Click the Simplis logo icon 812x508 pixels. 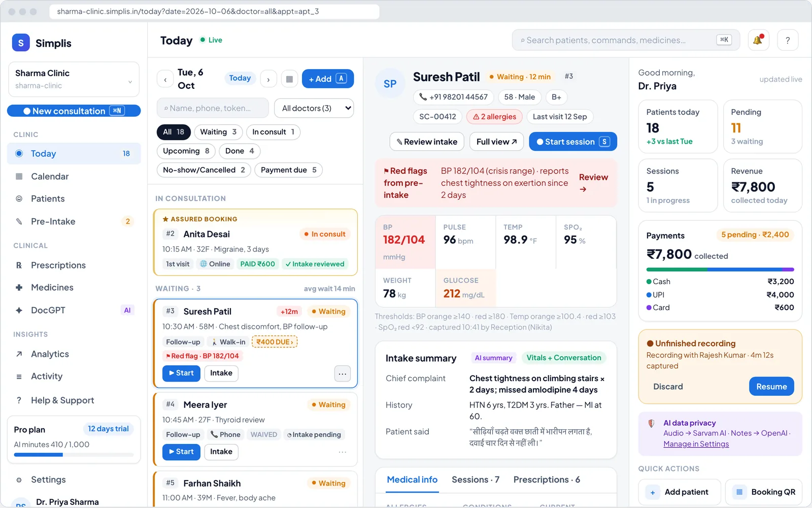coord(21,43)
